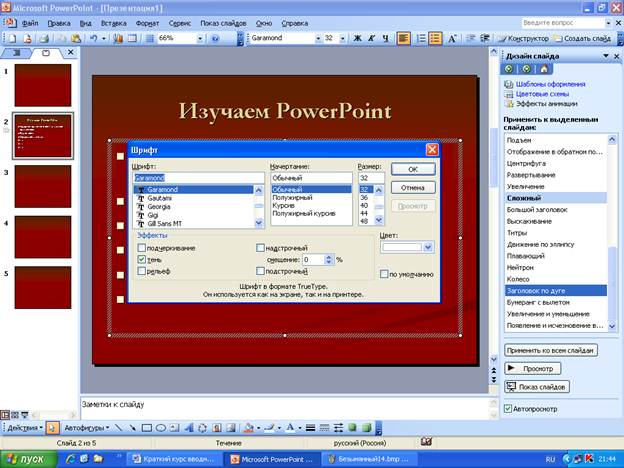
Task: Select size 40 in the Размер list
Action: tap(364, 205)
